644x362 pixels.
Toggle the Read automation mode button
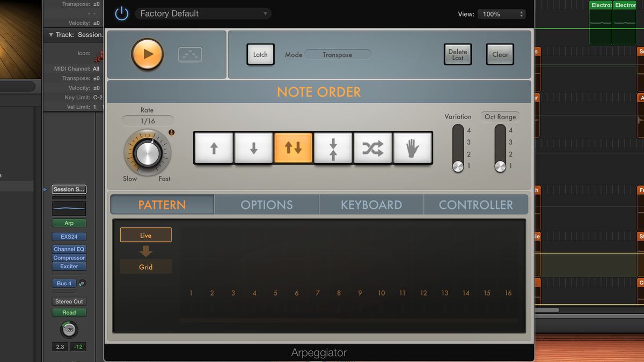(68, 312)
